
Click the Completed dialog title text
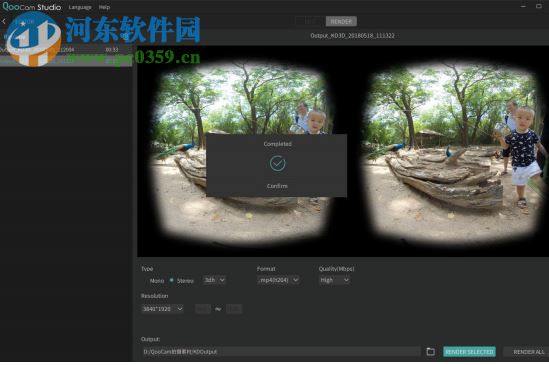(x=277, y=144)
